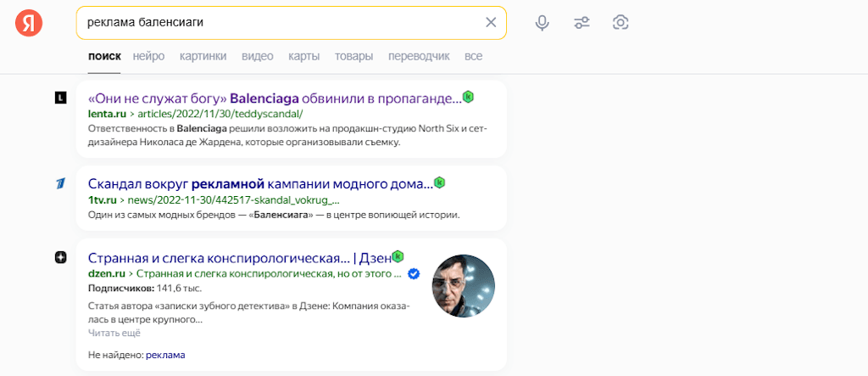Click green shield badge on 1tv result

pyautogui.click(x=439, y=182)
